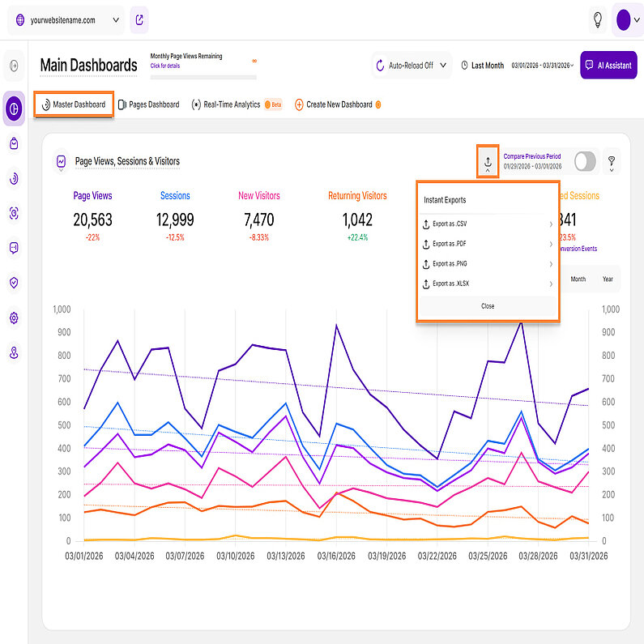
Task: Click the export upload icon button
Action: (x=488, y=160)
